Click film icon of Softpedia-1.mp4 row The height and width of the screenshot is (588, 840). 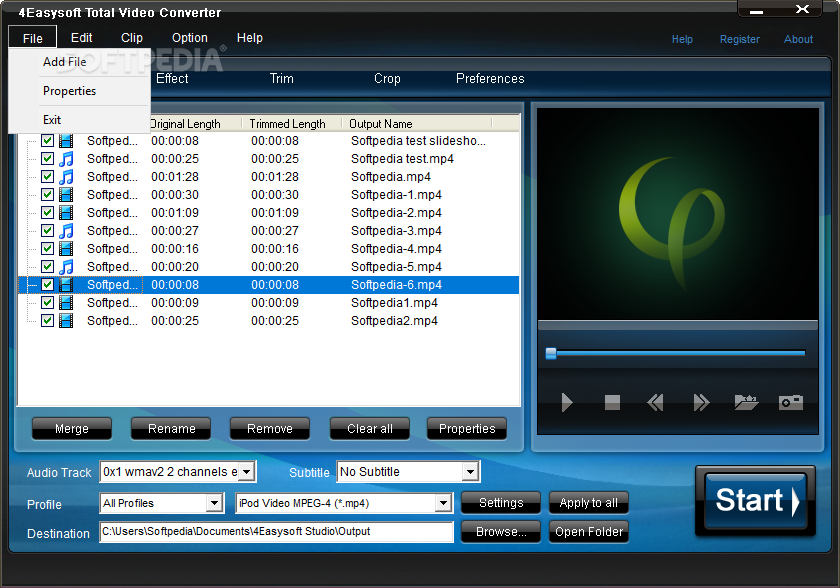pos(66,195)
